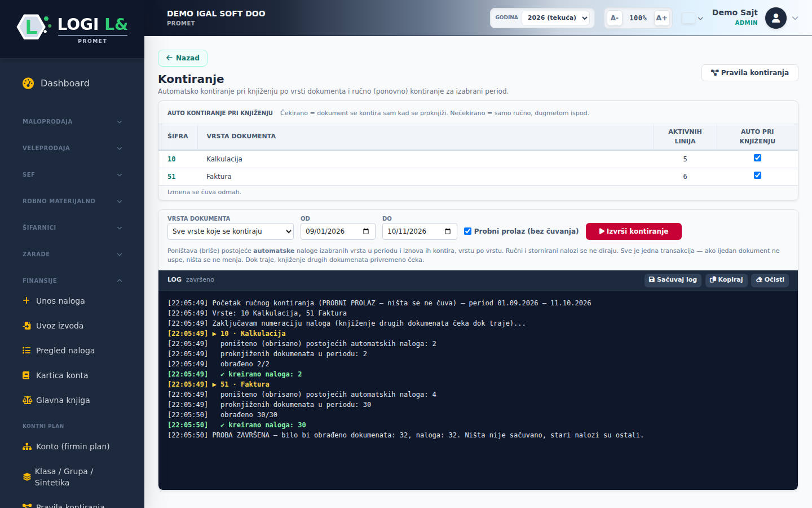812x508 pixels.
Task: Expand the ROBNO MATERIJALNO section
Action: 72,201
